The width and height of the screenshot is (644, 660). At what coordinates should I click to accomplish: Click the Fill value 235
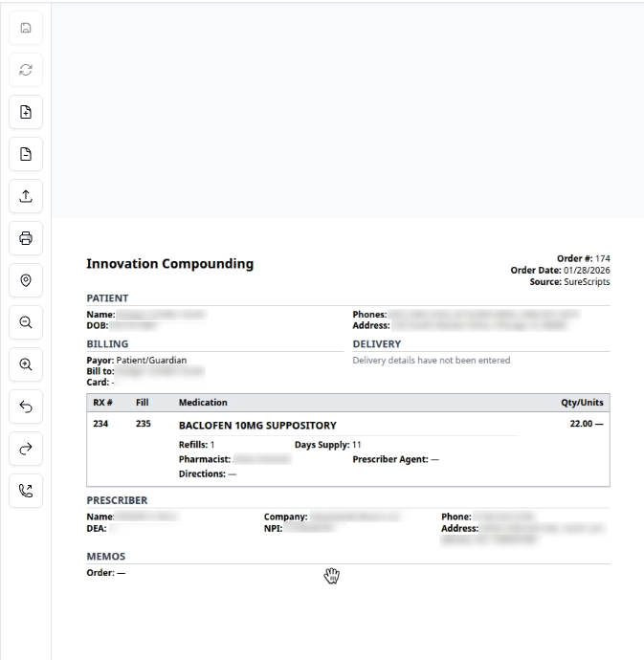(x=144, y=424)
